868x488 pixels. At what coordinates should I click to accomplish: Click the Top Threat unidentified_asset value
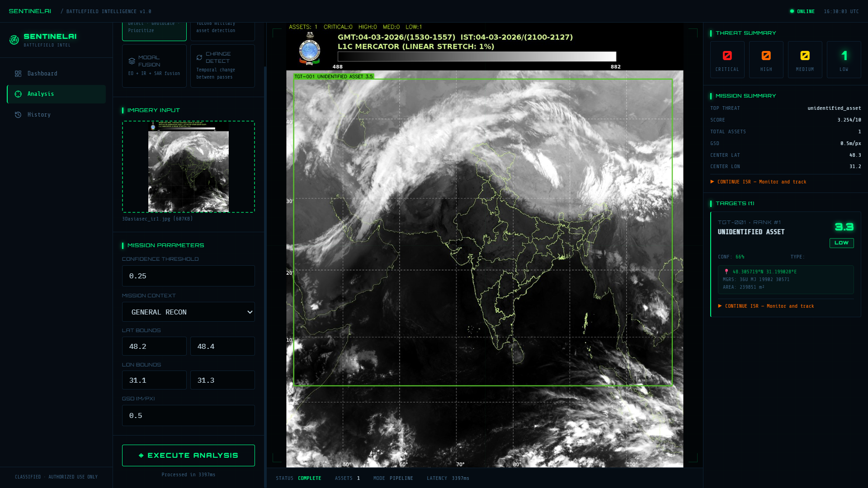pyautogui.click(x=834, y=108)
